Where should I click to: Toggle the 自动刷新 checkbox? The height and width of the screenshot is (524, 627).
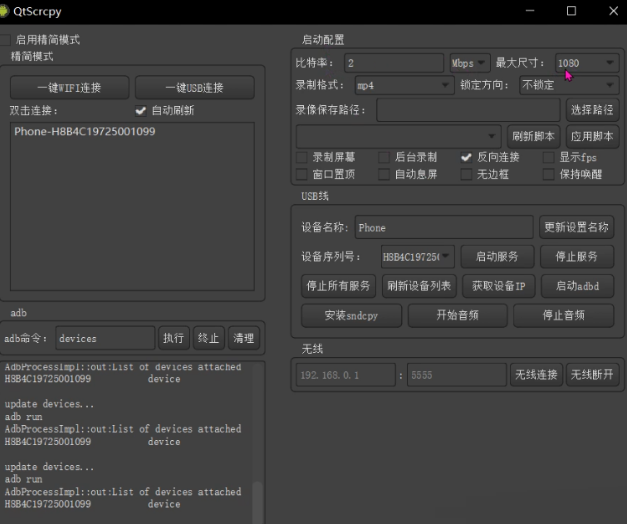tap(141, 111)
